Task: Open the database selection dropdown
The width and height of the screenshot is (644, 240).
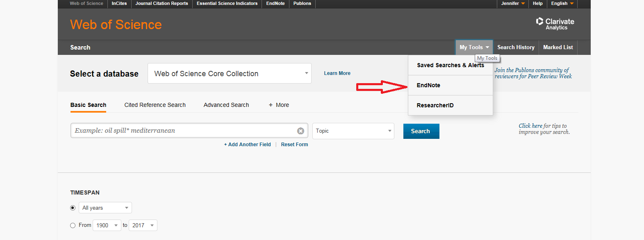Action: point(230,73)
